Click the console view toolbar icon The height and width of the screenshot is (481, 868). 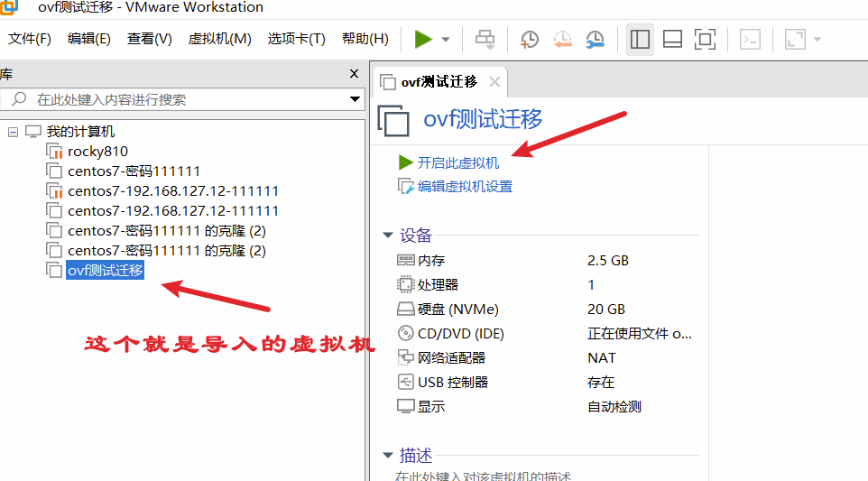[751, 40]
